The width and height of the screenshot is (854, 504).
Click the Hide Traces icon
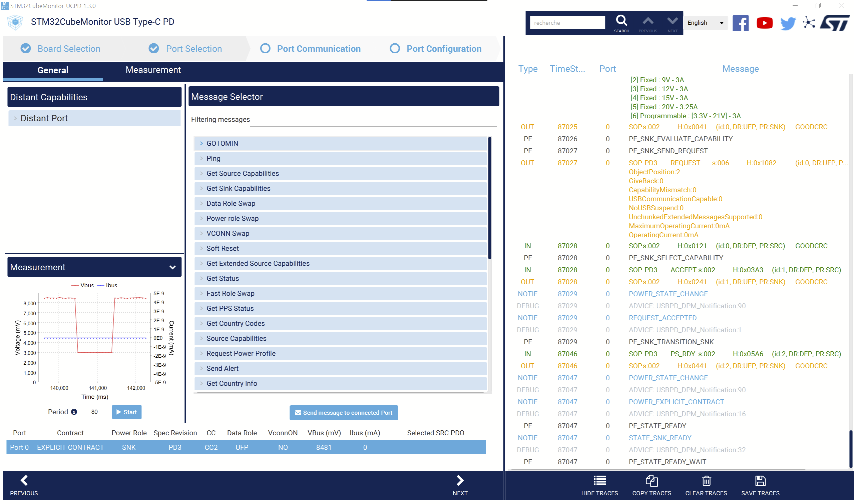click(x=599, y=481)
